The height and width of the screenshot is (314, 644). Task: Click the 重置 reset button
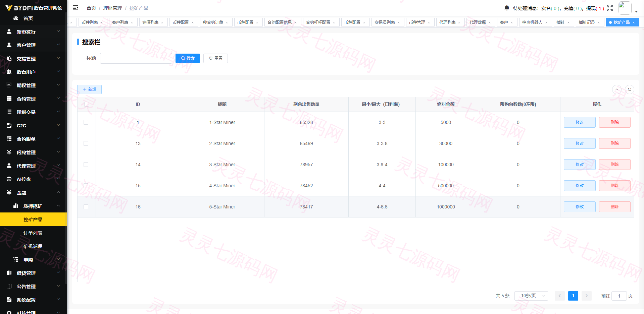pyautogui.click(x=215, y=58)
